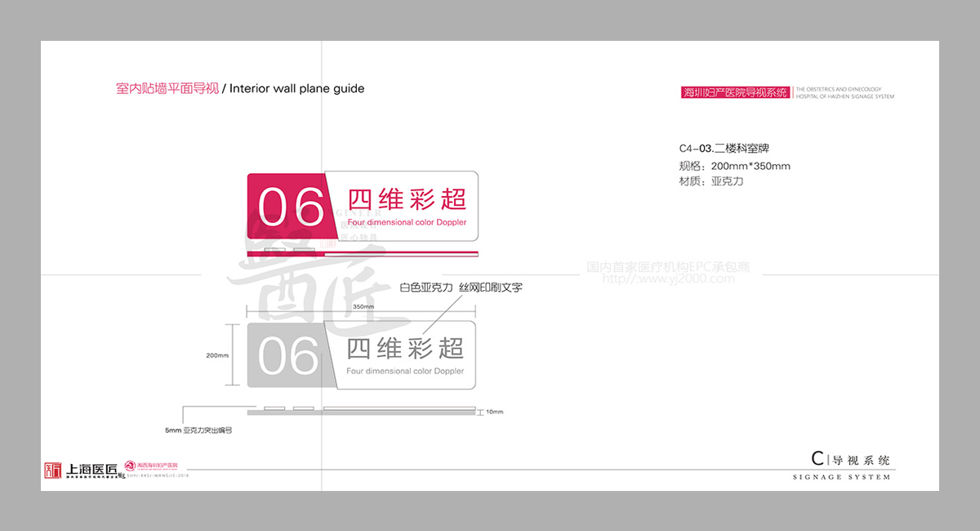Click the red Shanghai Yijiang seal logo
Screen dimensions: 980x531
tap(52, 471)
